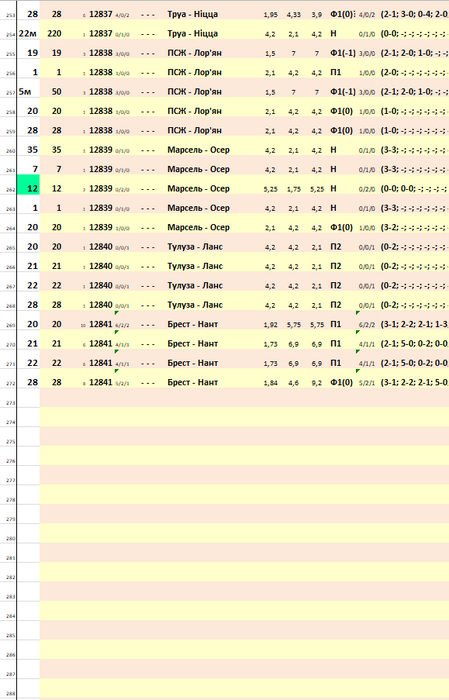
Task: Select 'Тулуза - Ланс' in row 267
Action: coord(195,285)
